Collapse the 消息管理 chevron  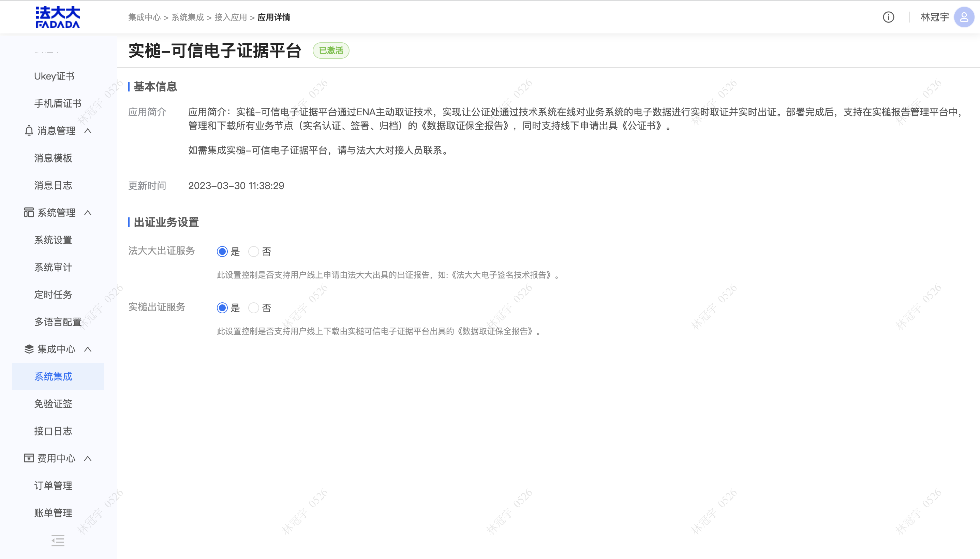click(x=88, y=131)
